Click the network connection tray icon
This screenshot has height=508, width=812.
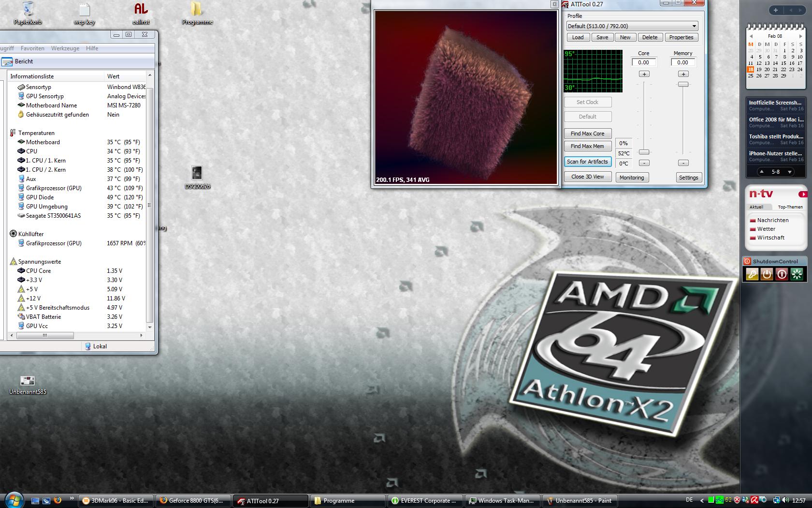(776, 500)
